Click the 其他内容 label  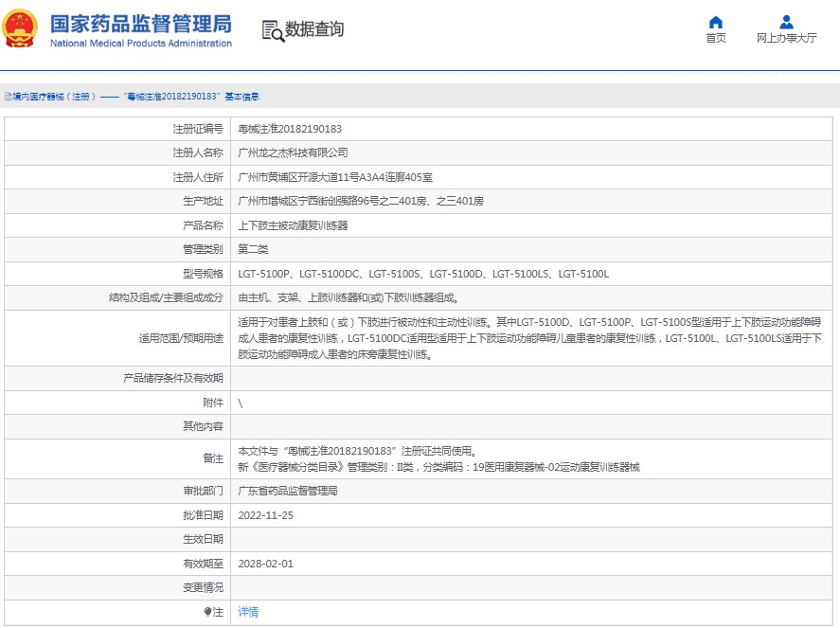tap(203, 426)
